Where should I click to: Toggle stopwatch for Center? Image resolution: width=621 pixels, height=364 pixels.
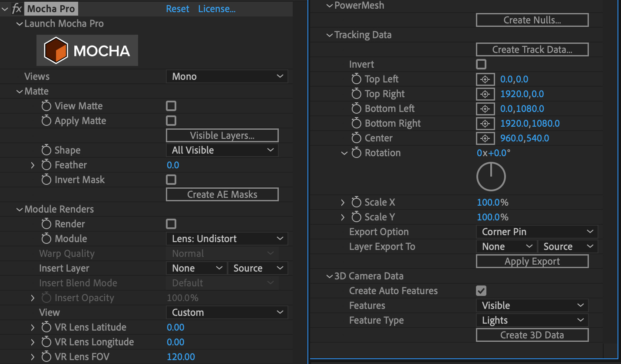[357, 138]
